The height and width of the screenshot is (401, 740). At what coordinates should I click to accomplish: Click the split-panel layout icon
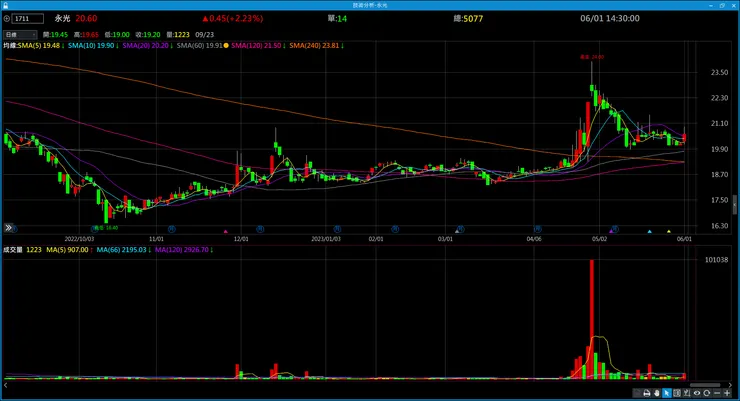[x=677, y=393]
